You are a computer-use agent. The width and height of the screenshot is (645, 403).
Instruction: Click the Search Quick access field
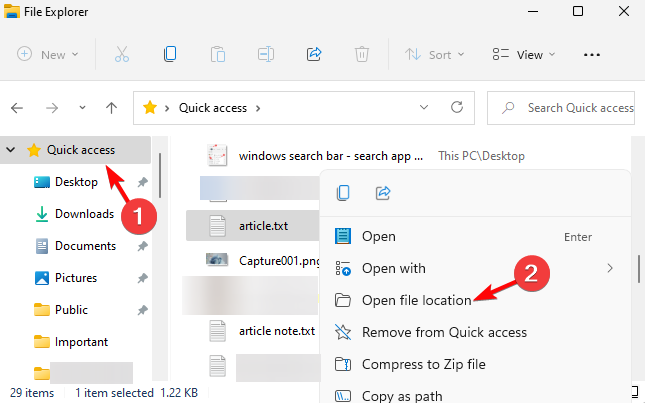[x=561, y=108]
